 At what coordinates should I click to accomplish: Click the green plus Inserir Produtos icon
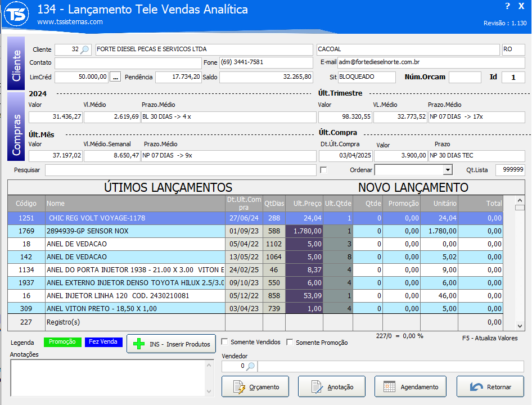click(139, 344)
